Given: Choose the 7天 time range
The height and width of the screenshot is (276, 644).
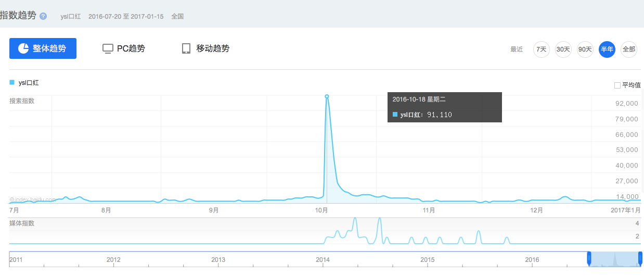Looking at the screenshot, I should 542,49.
